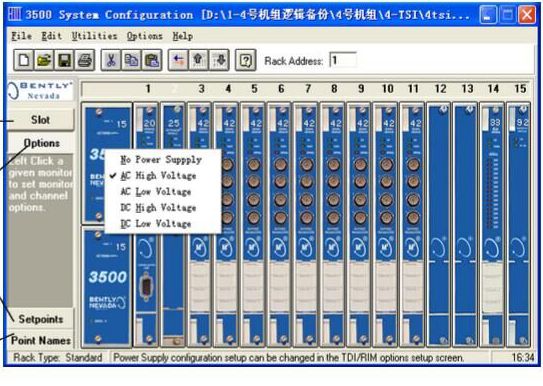
Task: Click the Point Names button
Action: click(x=40, y=340)
